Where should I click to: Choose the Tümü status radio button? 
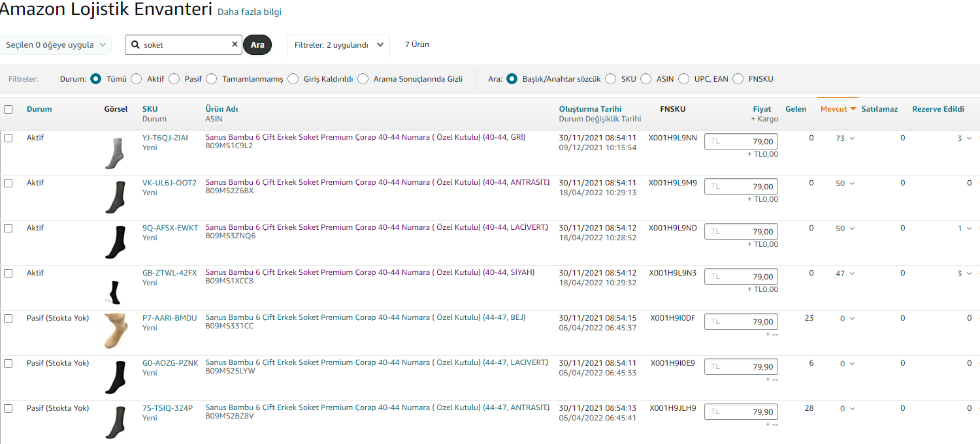(96, 79)
